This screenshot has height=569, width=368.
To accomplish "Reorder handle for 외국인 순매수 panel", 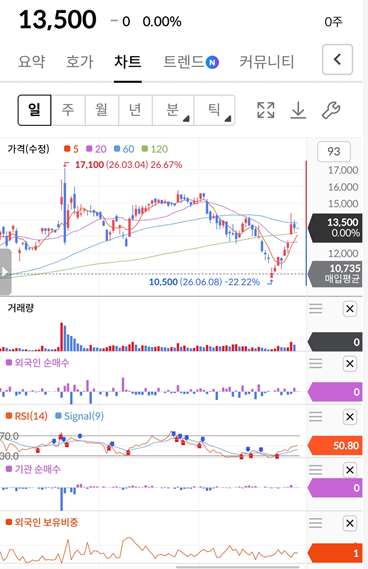I will tap(315, 363).
